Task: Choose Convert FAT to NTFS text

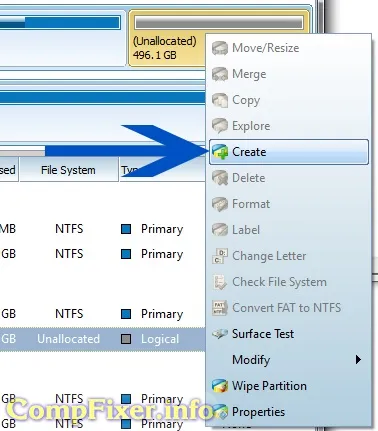Action: (x=286, y=308)
